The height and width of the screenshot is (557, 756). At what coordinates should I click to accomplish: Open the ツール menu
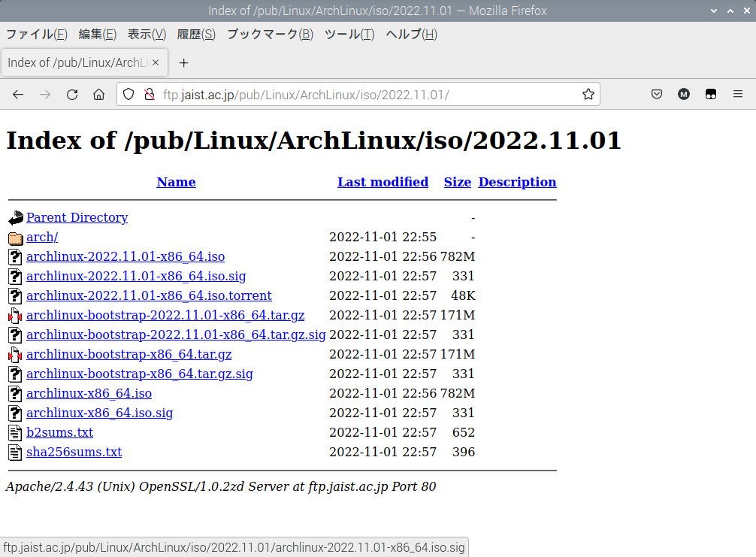(349, 34)
